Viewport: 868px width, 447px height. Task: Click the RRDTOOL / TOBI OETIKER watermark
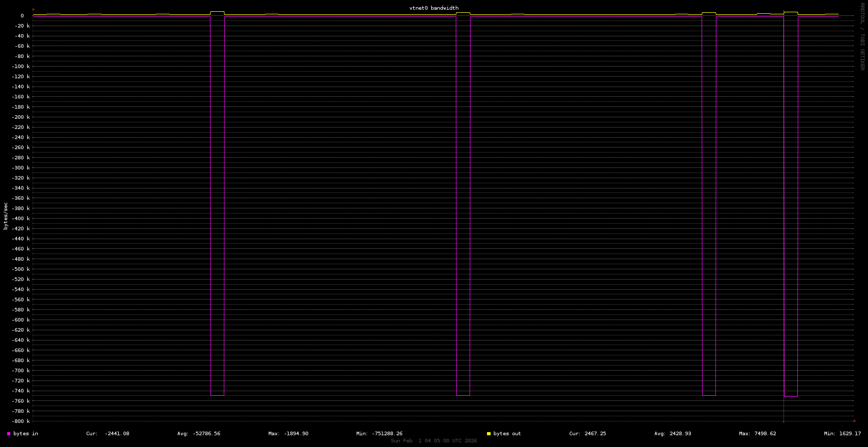862,36
